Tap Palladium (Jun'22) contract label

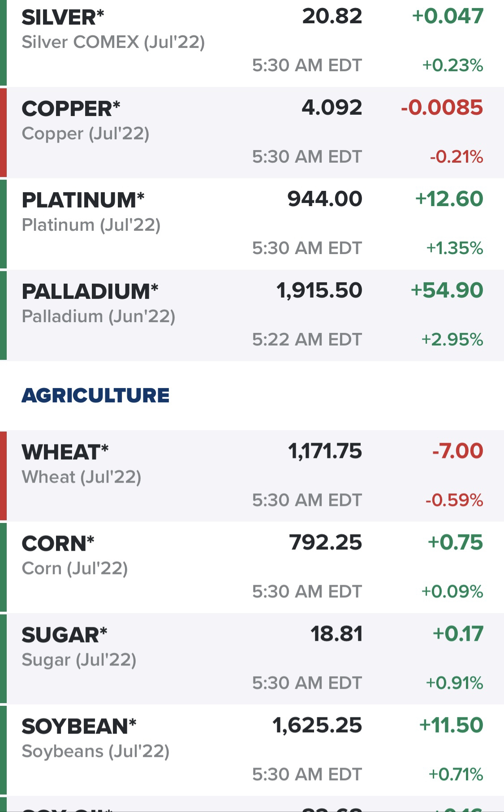pyautogui.click(x=99, y=316)
